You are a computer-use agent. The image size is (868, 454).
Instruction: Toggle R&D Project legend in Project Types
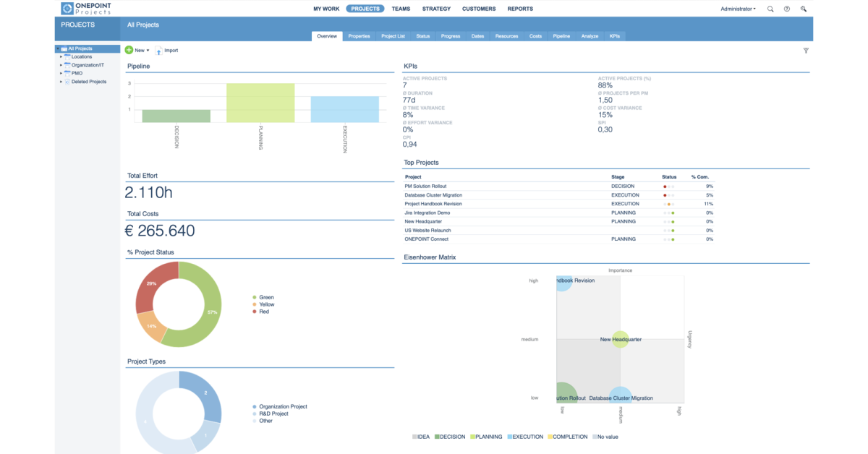click(x=271, y=414)
